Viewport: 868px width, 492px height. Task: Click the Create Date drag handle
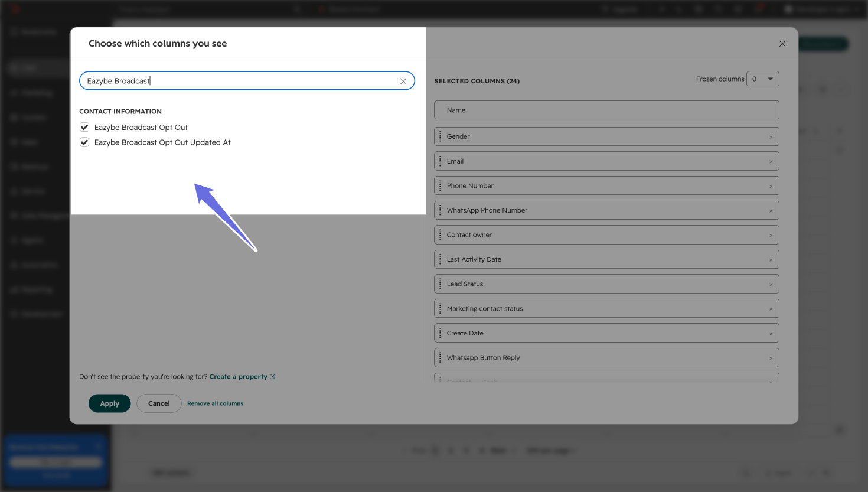pyautogui.click(x=440, y=333)
